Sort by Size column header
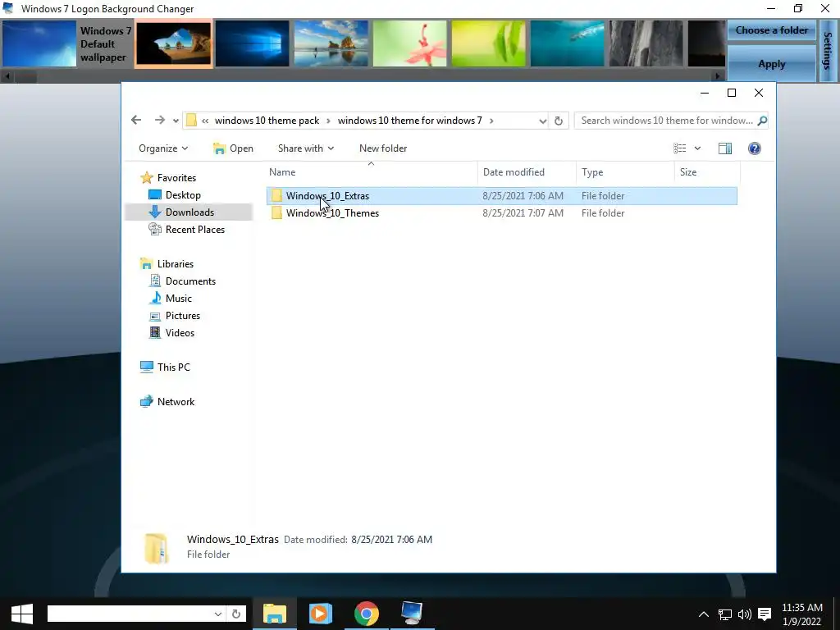Viewport: 840px width, 630px height. pyautogui.click(x=707, y=172)
